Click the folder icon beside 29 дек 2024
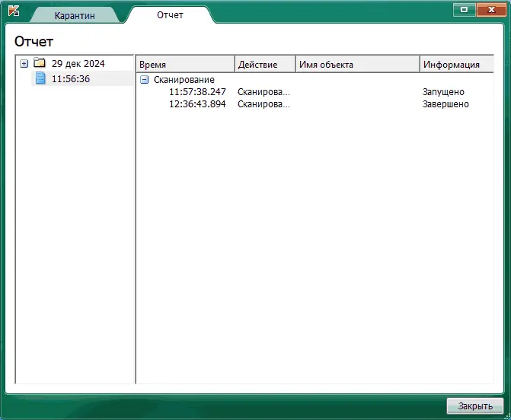 pyautogui.click(x=40, y=62)
